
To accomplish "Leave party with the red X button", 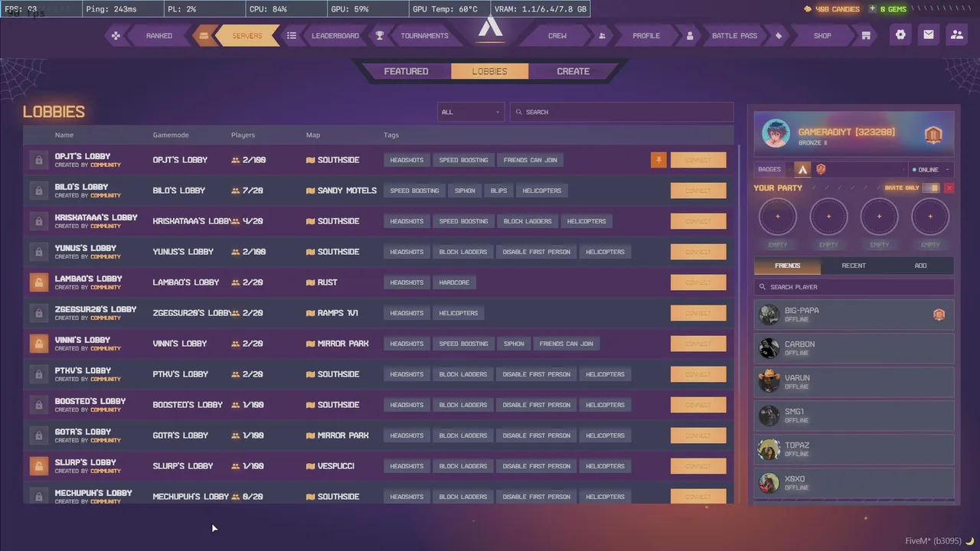I will [x=949, y=188].
